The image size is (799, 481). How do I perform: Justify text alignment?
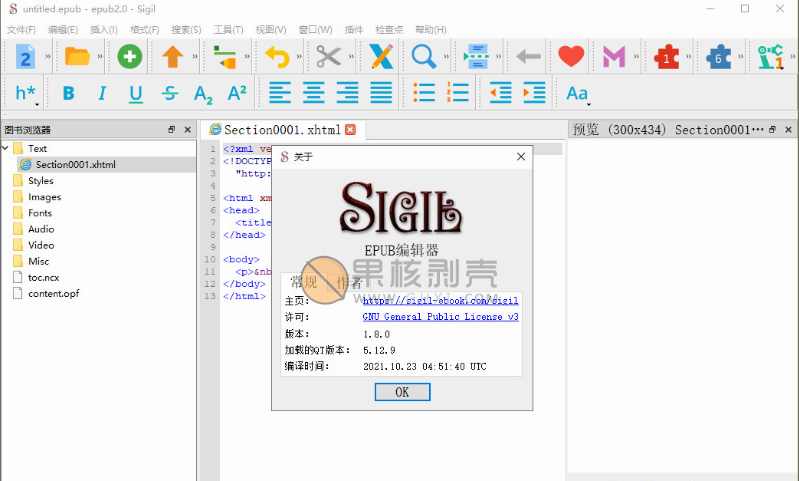click(381, 93)
